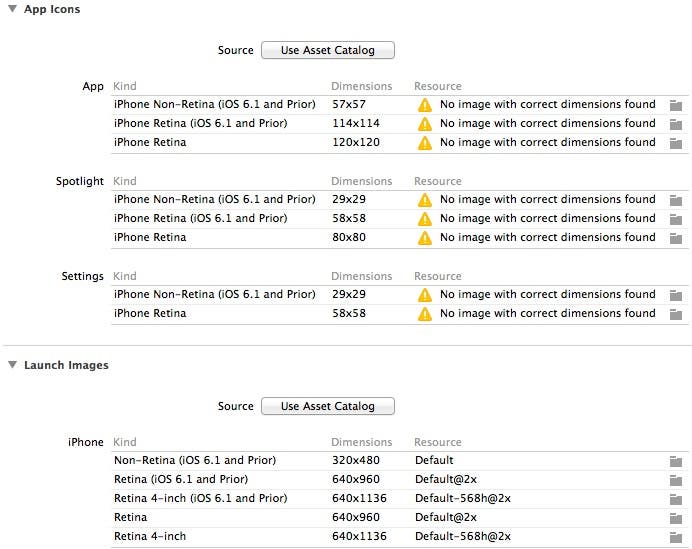The width and height of the screenshot is (692, 549).
Task: Click Use Asset Catalog under App Icons
Action: pos(327,50)
